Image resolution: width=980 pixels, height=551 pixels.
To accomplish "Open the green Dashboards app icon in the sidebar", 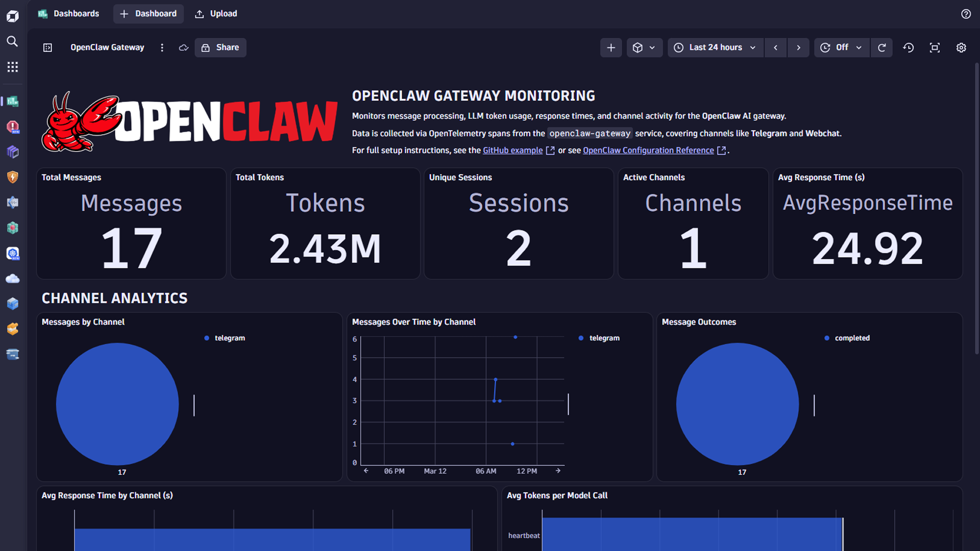I will click(13, 101).
